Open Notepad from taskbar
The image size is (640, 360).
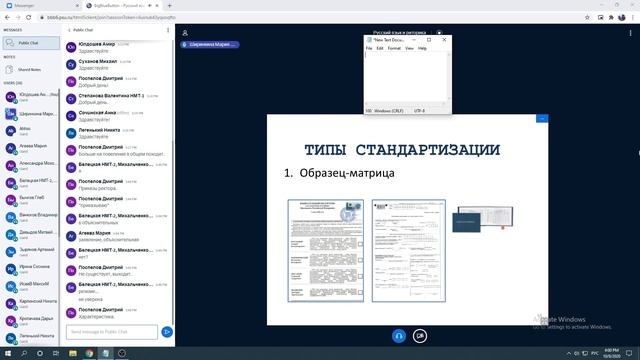(x=105, y=353)
